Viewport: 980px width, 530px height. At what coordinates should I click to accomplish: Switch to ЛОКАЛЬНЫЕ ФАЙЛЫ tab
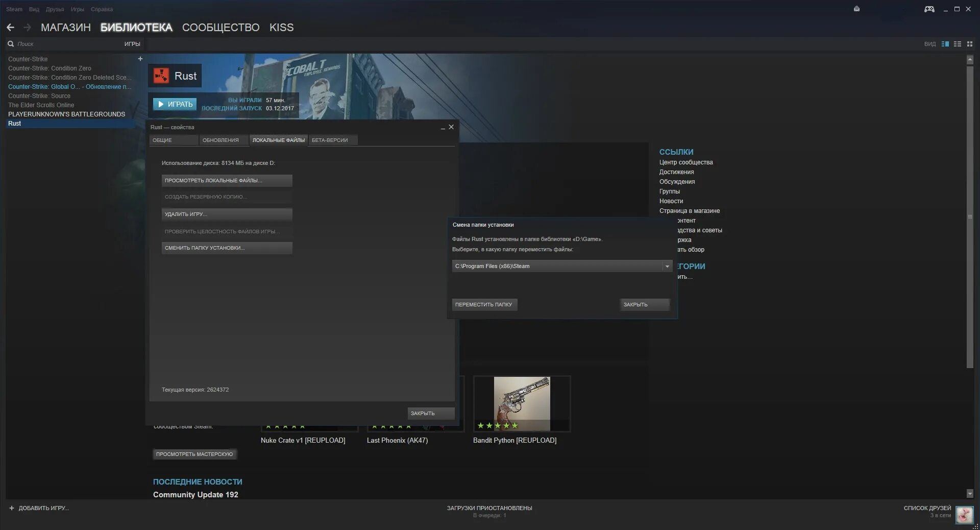pyautogui.click(x=279, y=140)
